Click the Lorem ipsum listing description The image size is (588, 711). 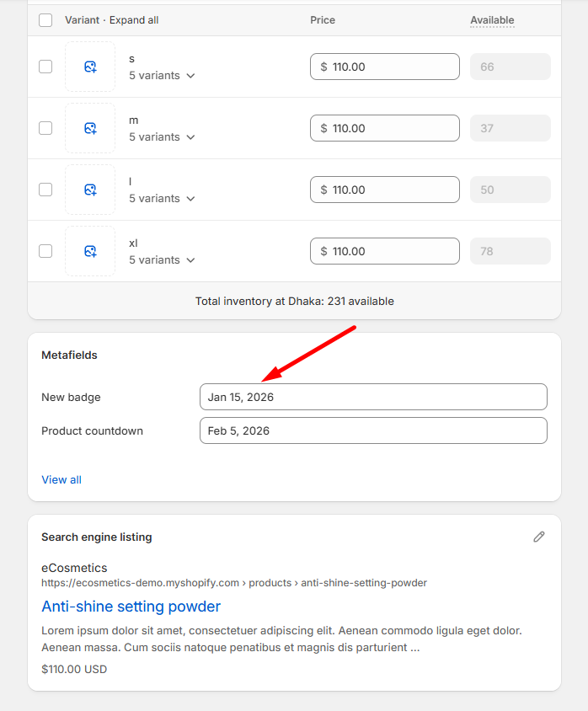point(281,639)
